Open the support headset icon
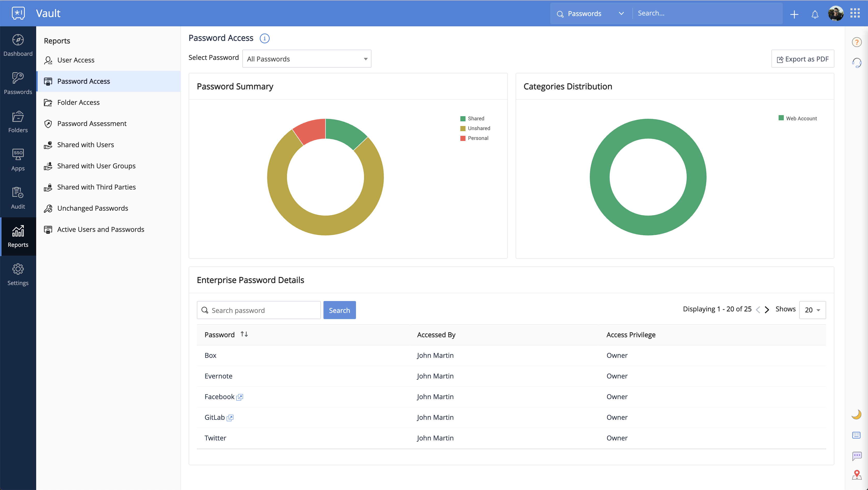Screen dimensions: 868x490 tap(857, 63)
